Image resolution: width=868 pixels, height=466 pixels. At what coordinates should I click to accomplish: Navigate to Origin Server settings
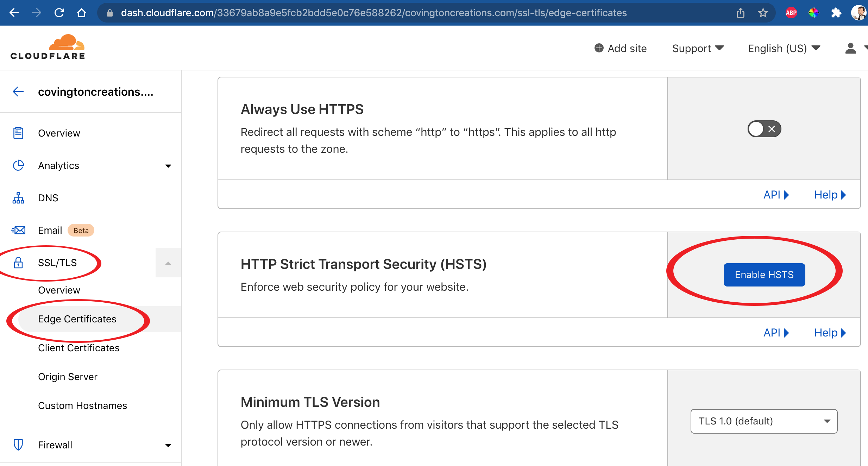pyautogui.click(x=67, y=377)
